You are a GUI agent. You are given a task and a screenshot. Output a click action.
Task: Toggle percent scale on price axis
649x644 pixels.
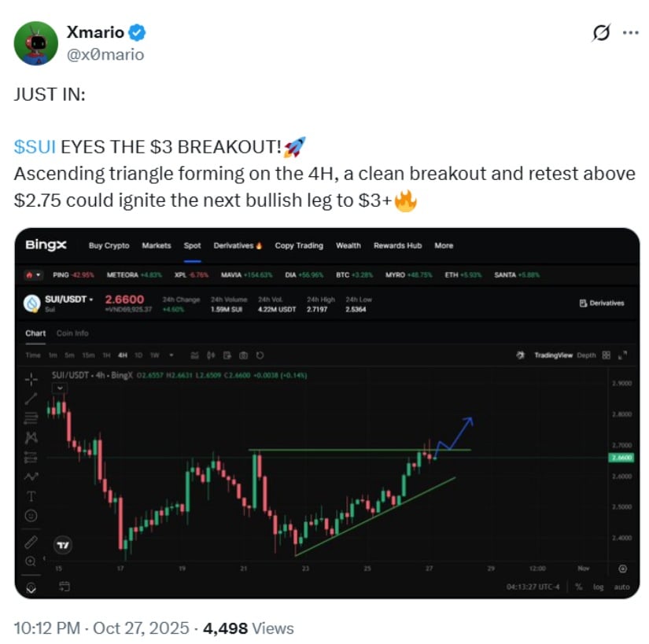pyautogui.click(x=578, y=587)
